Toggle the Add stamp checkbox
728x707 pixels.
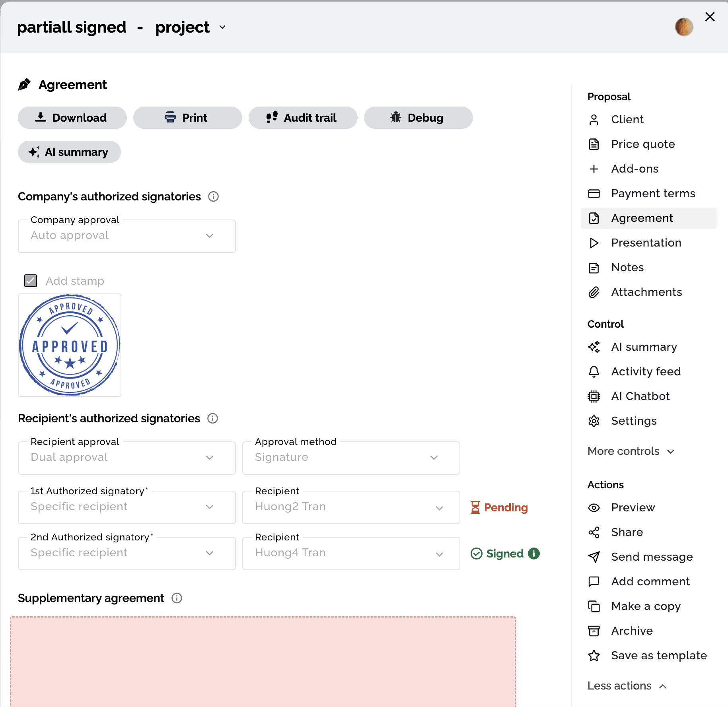(x=31, y=281)
